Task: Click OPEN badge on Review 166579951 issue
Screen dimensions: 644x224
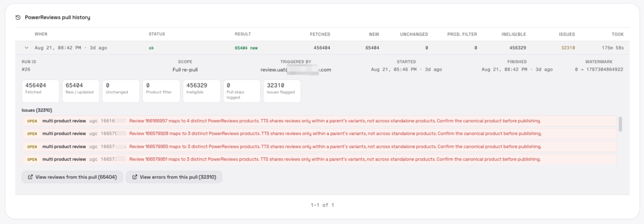Action: [32, 160]
